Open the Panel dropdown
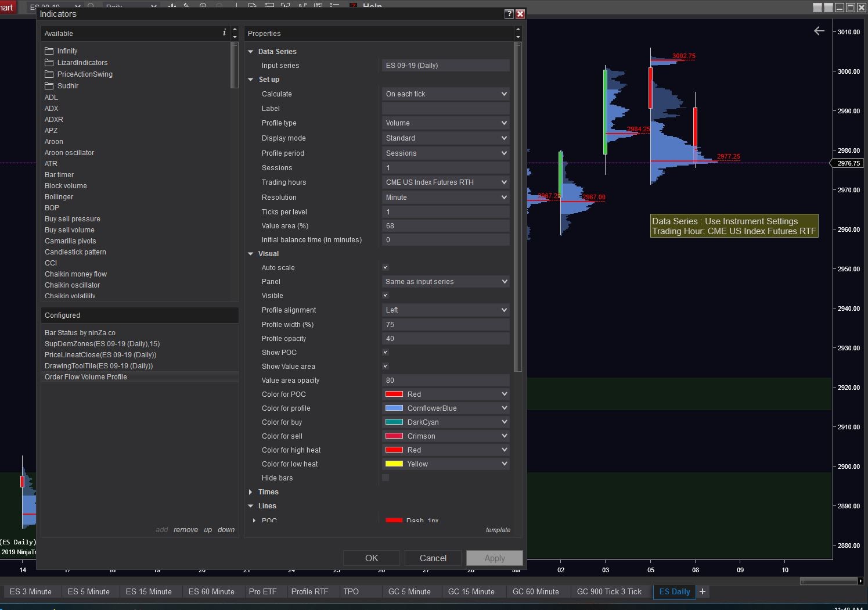 pos(446,282)
